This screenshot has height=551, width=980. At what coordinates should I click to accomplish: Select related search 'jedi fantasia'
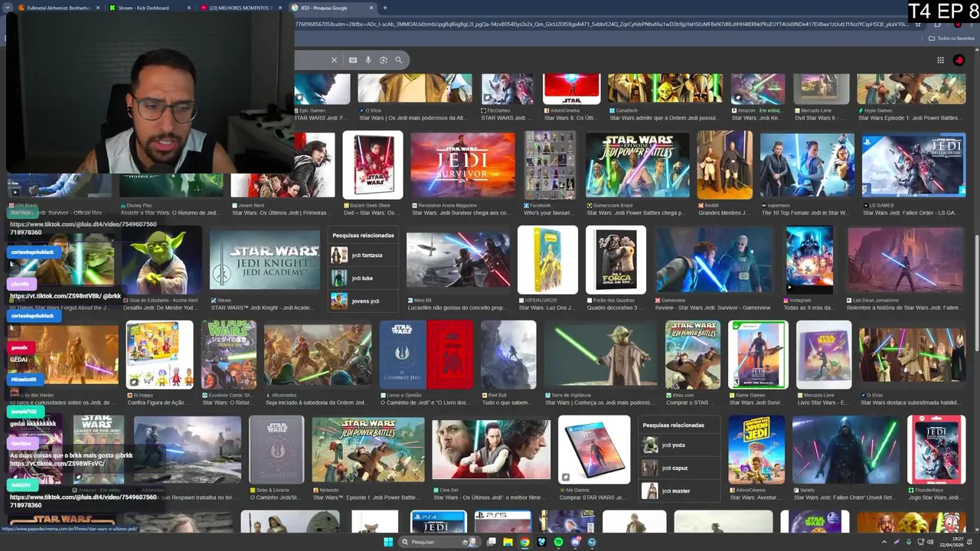(x=363, y=255)
